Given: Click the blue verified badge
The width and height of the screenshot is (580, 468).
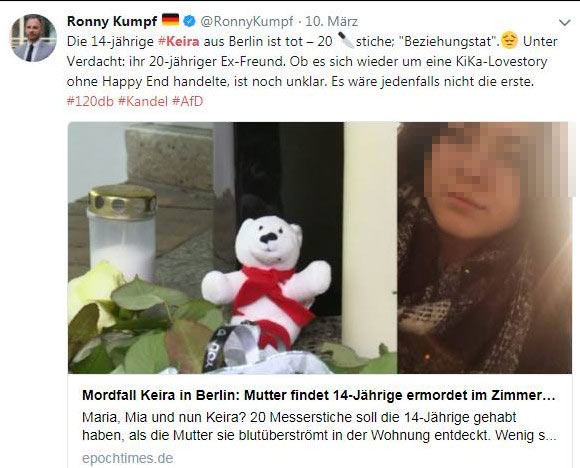Looking at the screenshot, I should 190,21.
